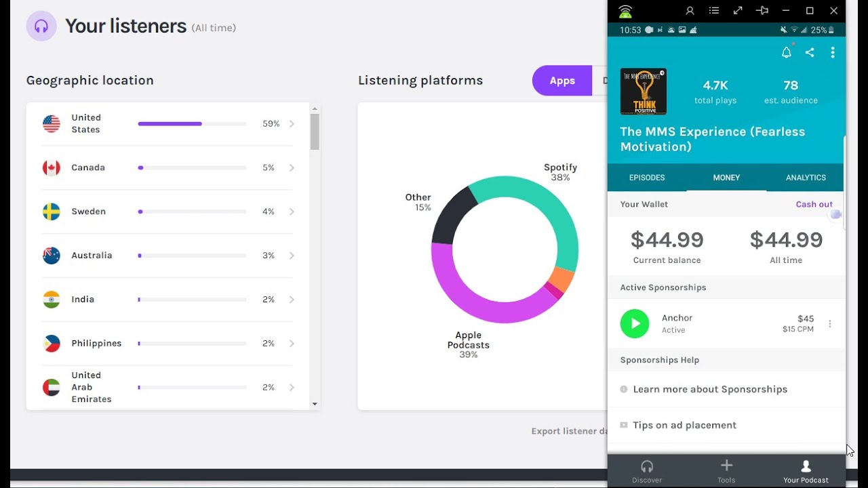Click the 78 est. audience stat
Viewport: 868px width, 488px height.
[x=791, y=92]
